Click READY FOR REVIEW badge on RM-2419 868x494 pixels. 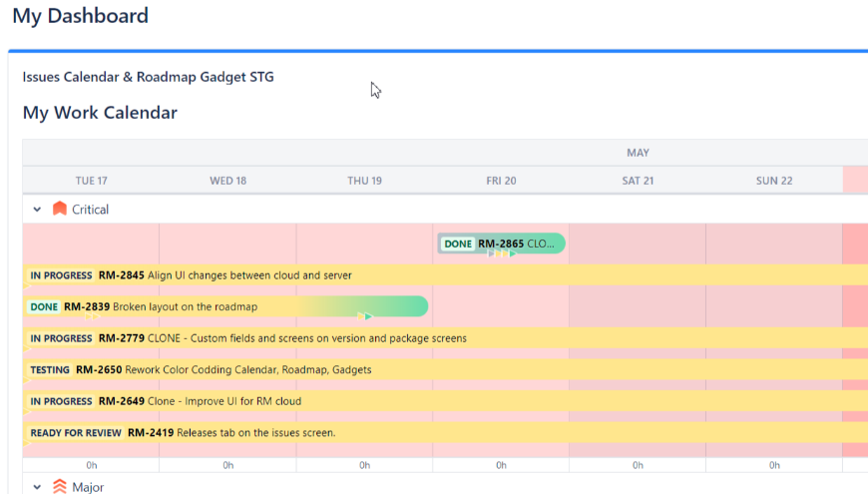pos(75,433)
